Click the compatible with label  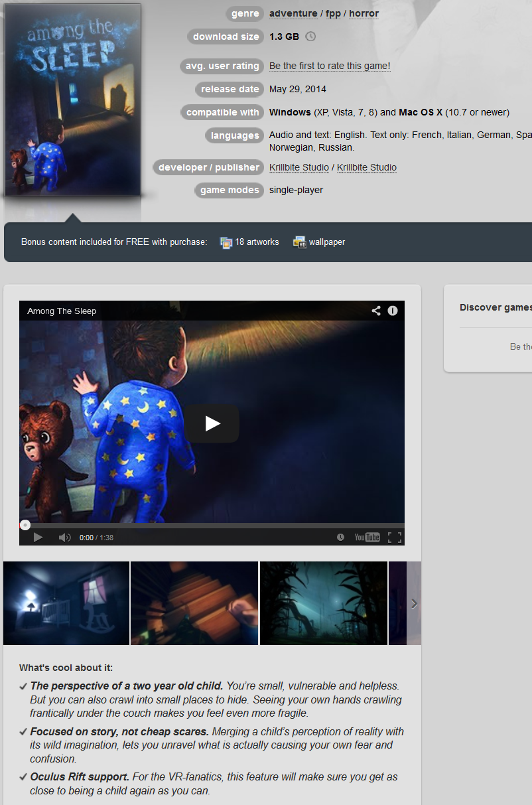click(x=223, y=112)
